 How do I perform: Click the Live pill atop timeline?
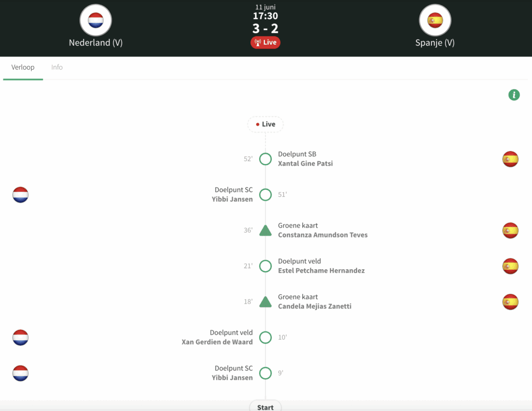265,124
